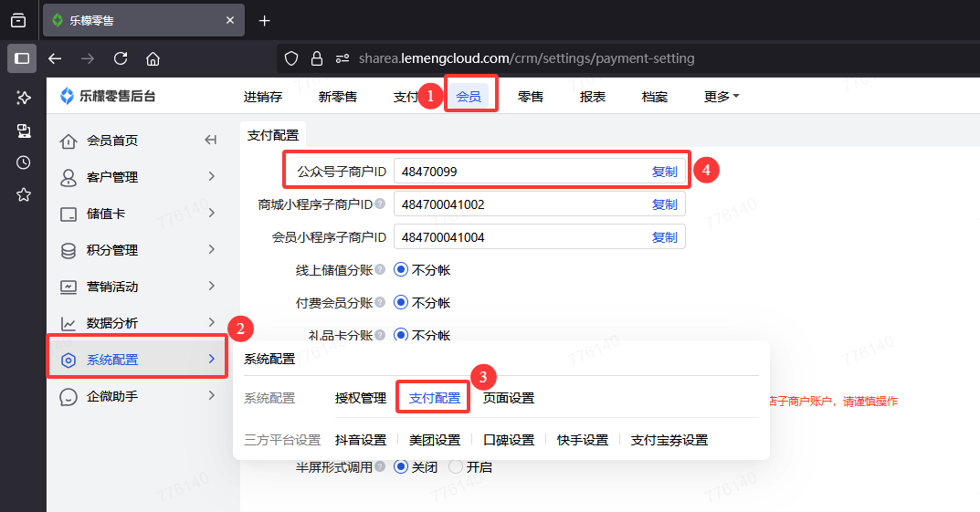980x512 pixels.
Task: Show help for 商城小程序子商户ID question icon
Action: click(x=379, y=204)
